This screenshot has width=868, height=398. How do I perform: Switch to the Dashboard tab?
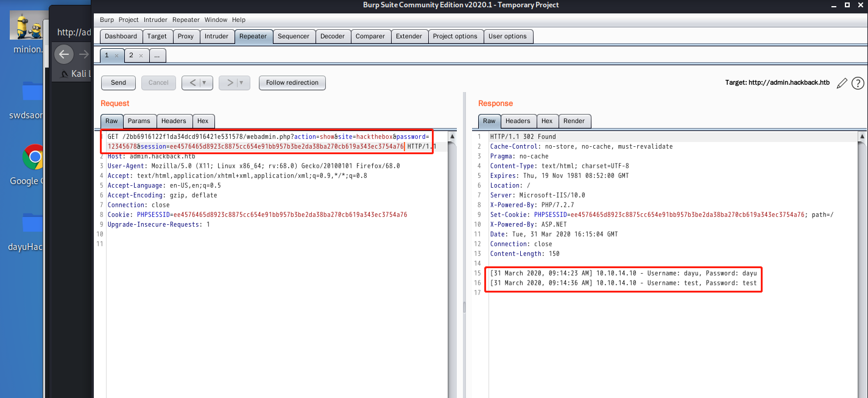[x=121, y=37]
